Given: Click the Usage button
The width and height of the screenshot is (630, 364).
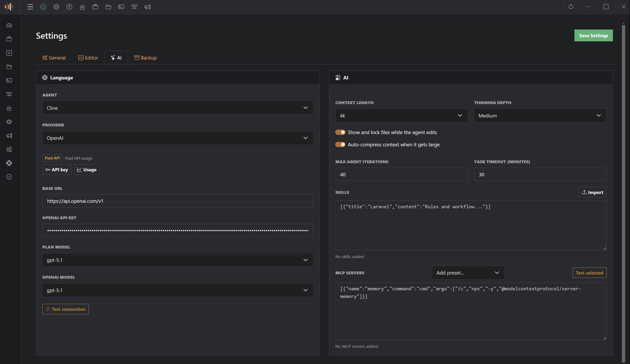Looking at the screenshot, I should pos(87,170).
